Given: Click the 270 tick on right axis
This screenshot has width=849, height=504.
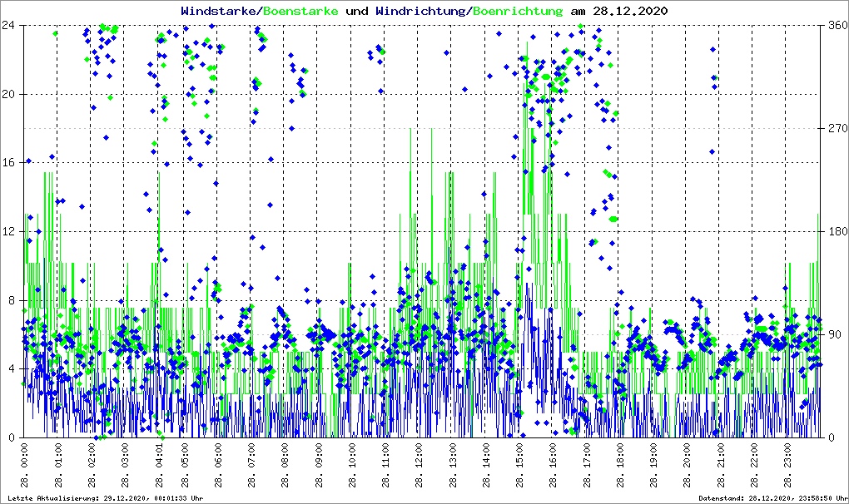Looking at the screenshot, I should pyautogui.click(x=835, y=128).
